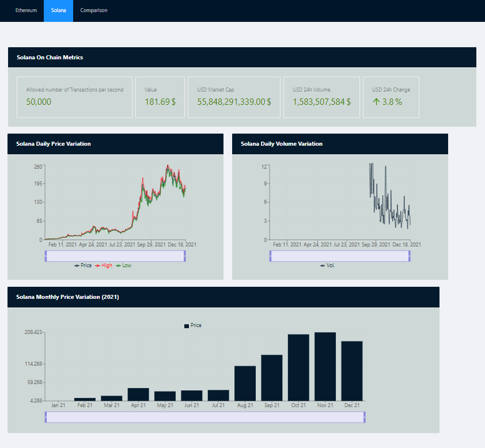Click right handle of daily price range slider
Viewport: 485px width, 448px height.
185,256
